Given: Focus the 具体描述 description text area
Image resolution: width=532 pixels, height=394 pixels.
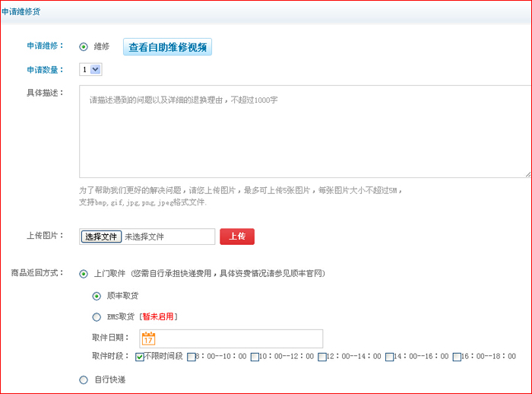Looking at the screenshot, I should (304, 132).
